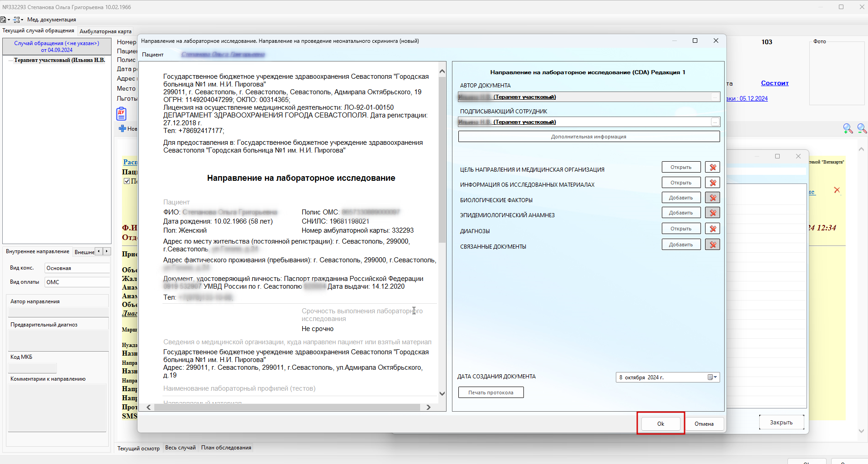
Task: Zoom out with the minus magnifier icon
Action: [862, 128]
